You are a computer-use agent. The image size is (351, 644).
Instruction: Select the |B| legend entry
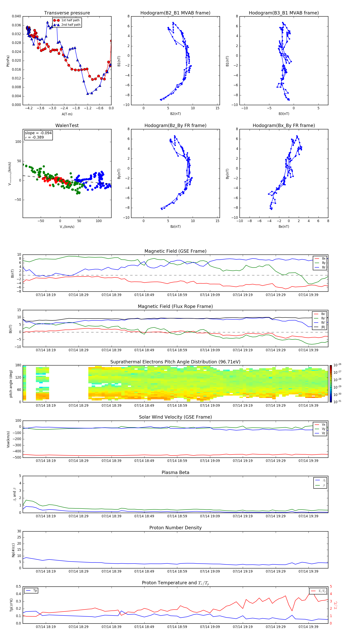click(x=320, y=327)
